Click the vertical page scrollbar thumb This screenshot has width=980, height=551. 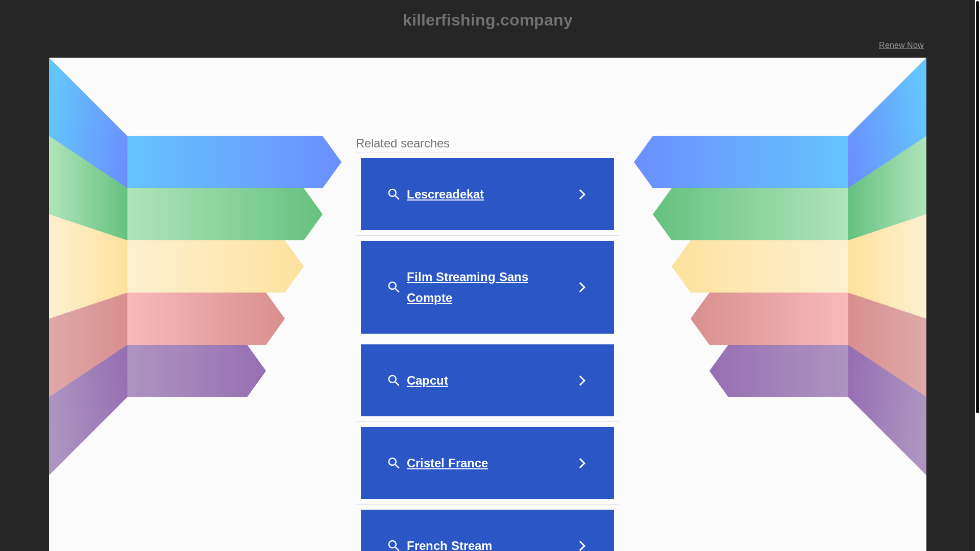point(977,204)
